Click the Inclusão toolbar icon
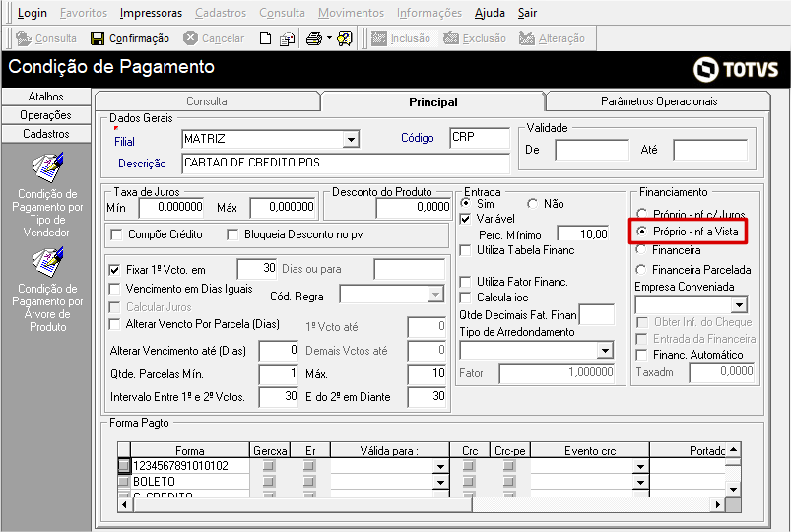 pos(379,38)
